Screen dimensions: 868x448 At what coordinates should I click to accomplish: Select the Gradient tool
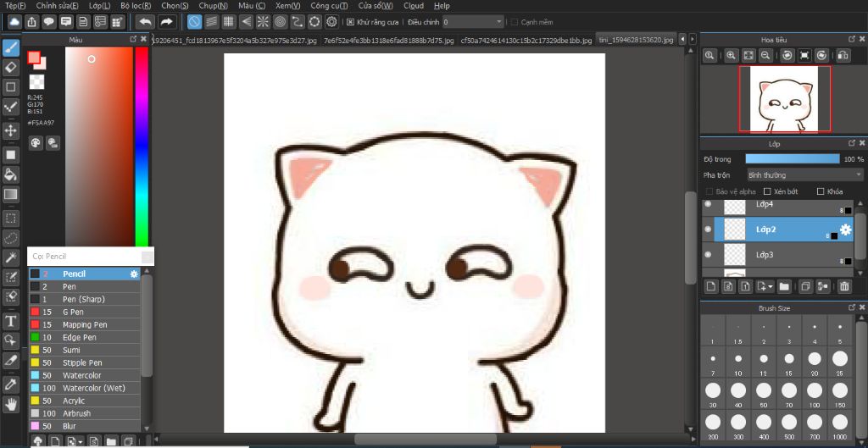[10, 194]
